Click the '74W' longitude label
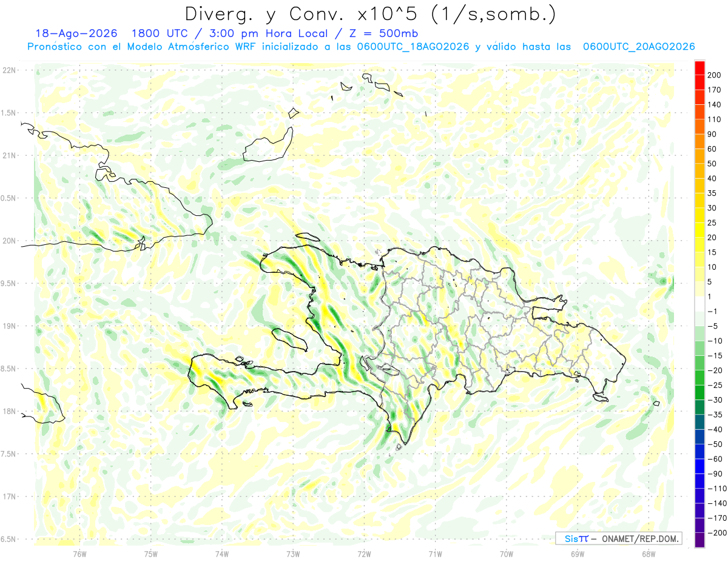 point(222,553)
